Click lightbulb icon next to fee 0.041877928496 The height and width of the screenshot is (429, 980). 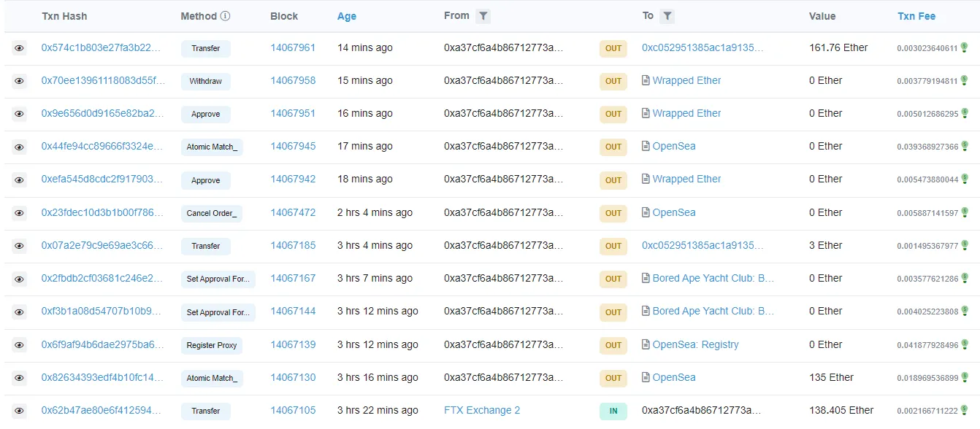point(964,344)
